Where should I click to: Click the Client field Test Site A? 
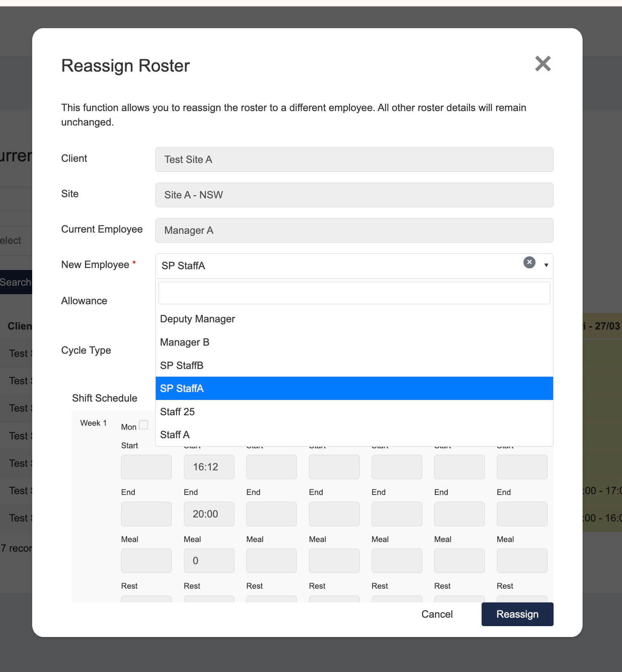354,159
